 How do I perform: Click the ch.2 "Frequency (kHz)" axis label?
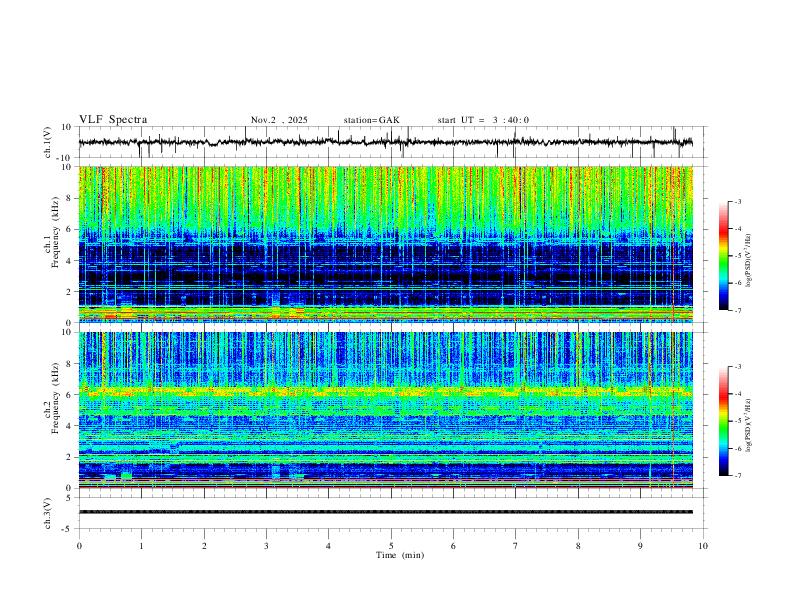point(56,398)
